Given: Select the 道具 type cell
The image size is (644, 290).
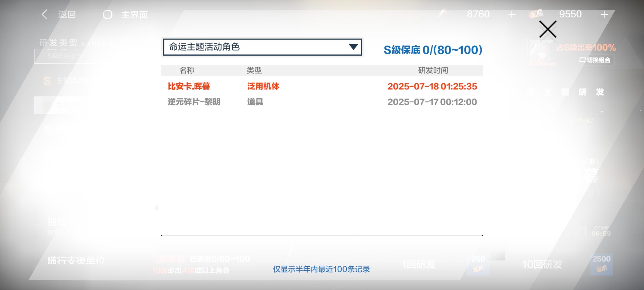Looking at the screenshot, I should click(x=255, y=102).
